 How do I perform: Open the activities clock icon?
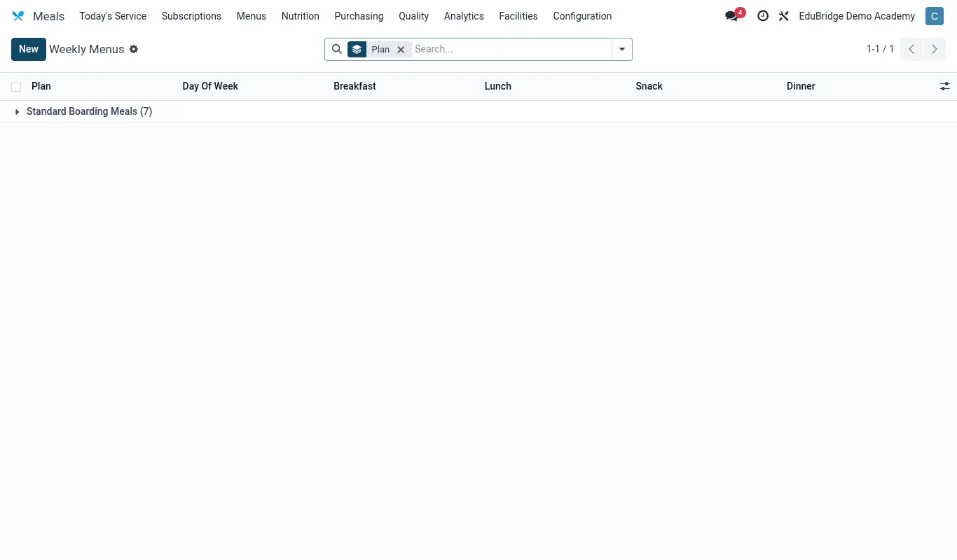tap(763, 16)
